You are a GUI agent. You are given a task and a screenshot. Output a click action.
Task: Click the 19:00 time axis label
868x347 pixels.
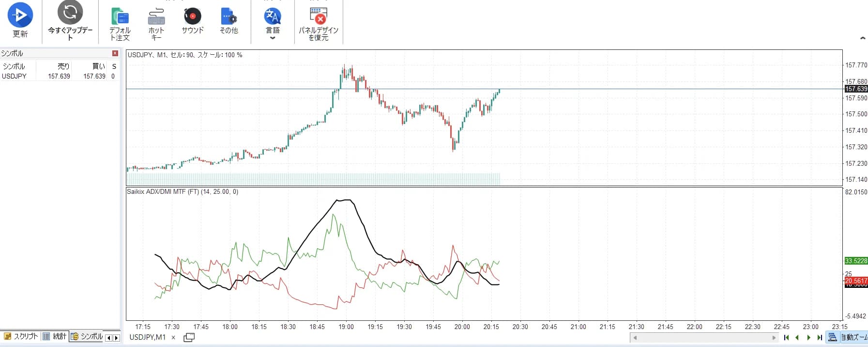coord(346,327)
